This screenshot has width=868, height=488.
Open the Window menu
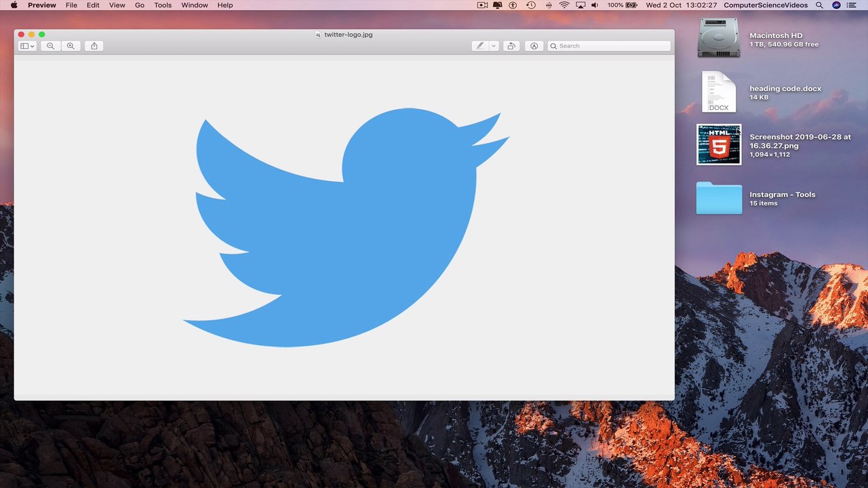click(x=195, y=5)
